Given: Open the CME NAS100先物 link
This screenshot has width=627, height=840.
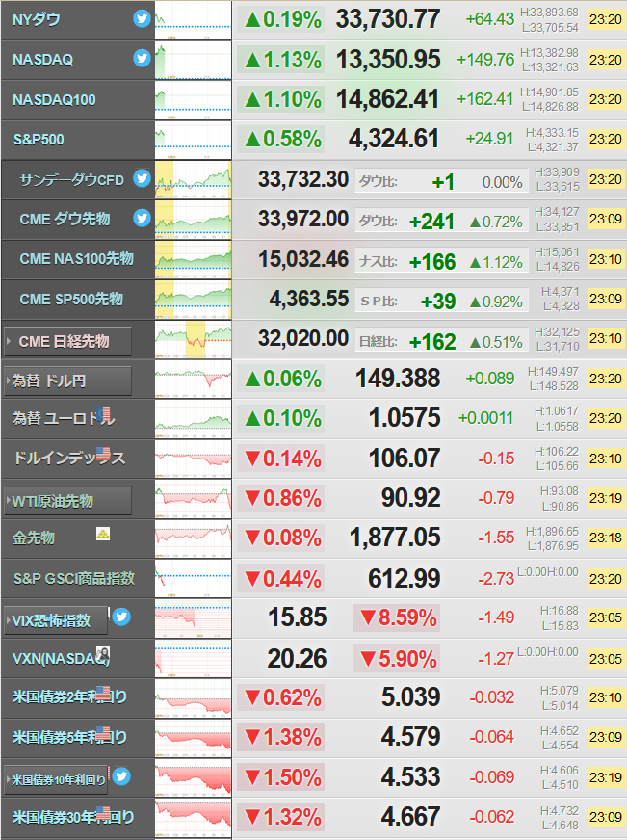Looking at the screenshot, I should tap(76, 259).
